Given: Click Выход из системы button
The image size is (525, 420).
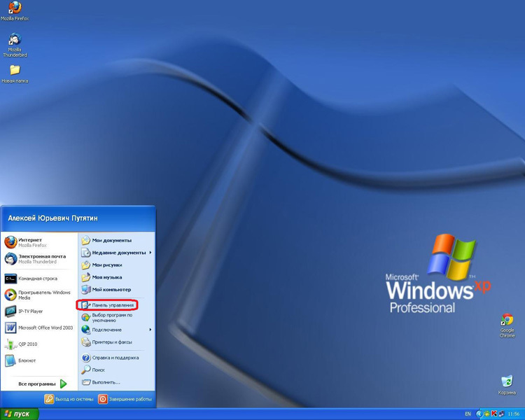Looking at the screenshot, I should 69,399.
